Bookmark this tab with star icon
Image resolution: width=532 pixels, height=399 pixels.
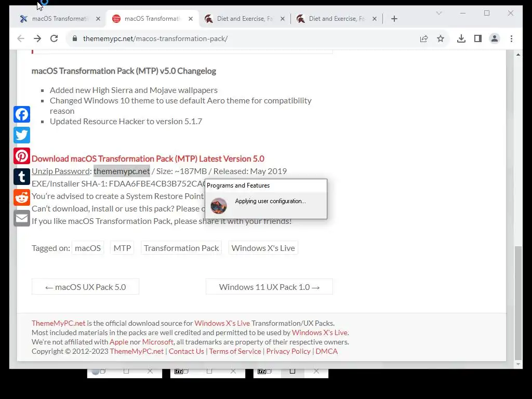tap(441, 38)
